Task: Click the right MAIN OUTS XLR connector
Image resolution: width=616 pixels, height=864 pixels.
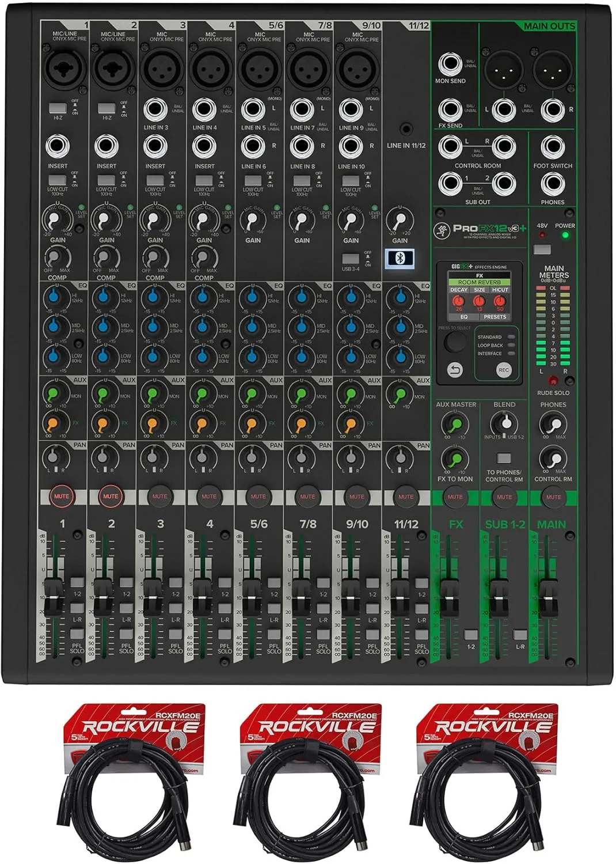Action: (552, 70)
